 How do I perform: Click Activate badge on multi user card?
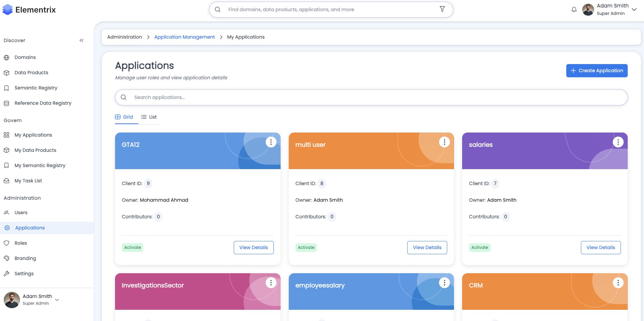click(306, 247)
